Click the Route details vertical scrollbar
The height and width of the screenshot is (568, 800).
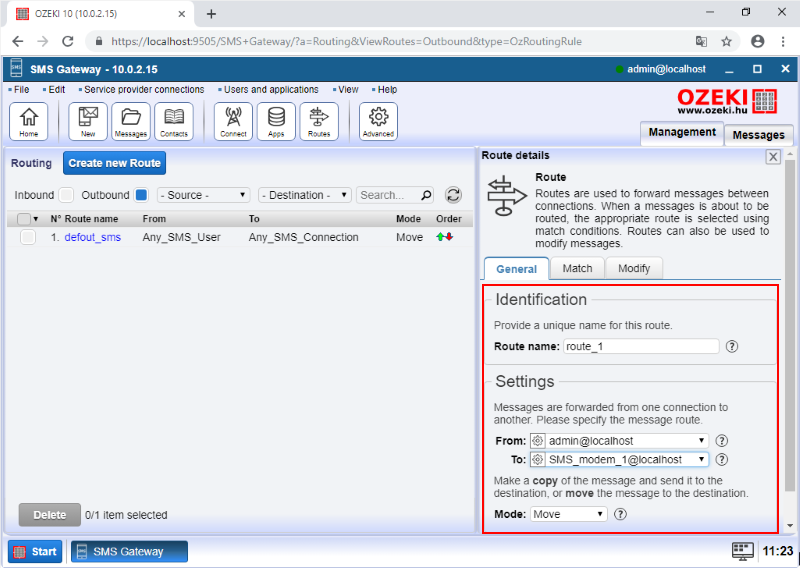click(x=790, y=327)
